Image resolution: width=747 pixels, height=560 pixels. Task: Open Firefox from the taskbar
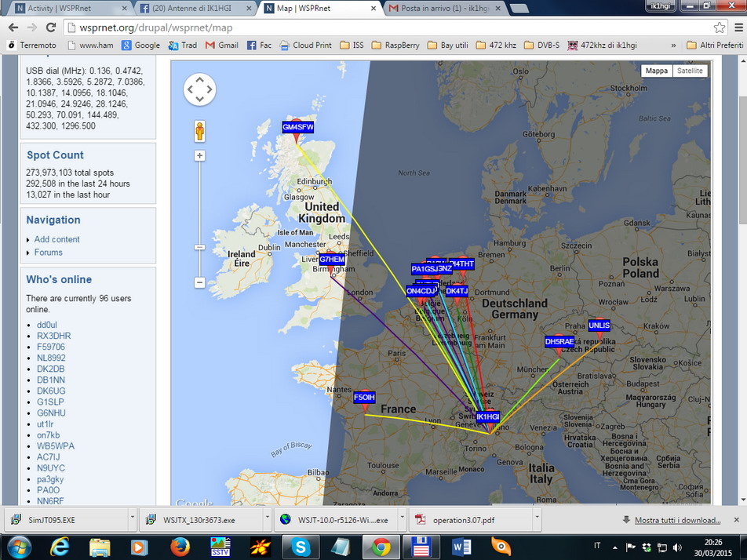180,547
